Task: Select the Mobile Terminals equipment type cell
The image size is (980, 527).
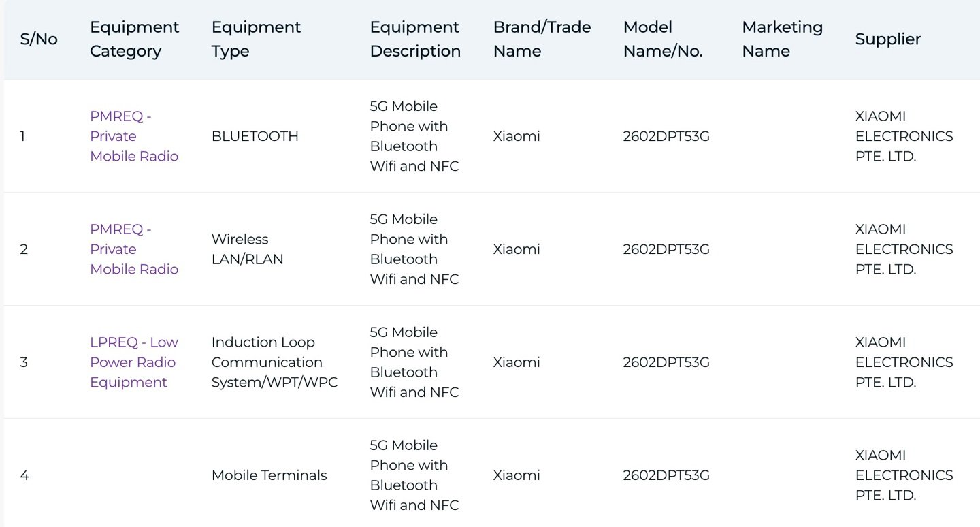Action: (268, 475)
